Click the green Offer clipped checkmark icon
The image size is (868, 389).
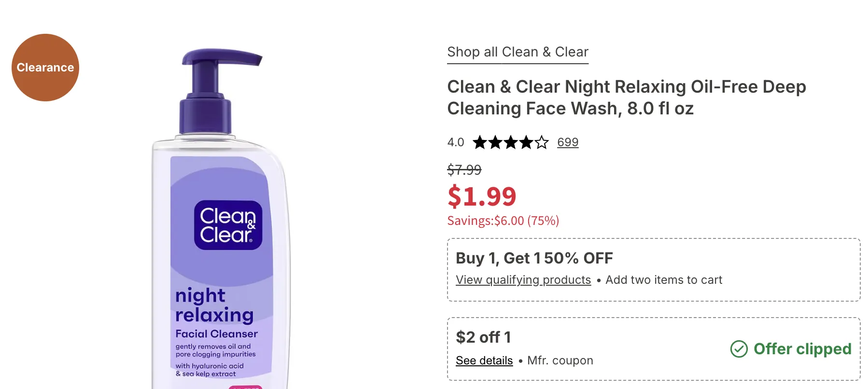[x=739, y=349]
